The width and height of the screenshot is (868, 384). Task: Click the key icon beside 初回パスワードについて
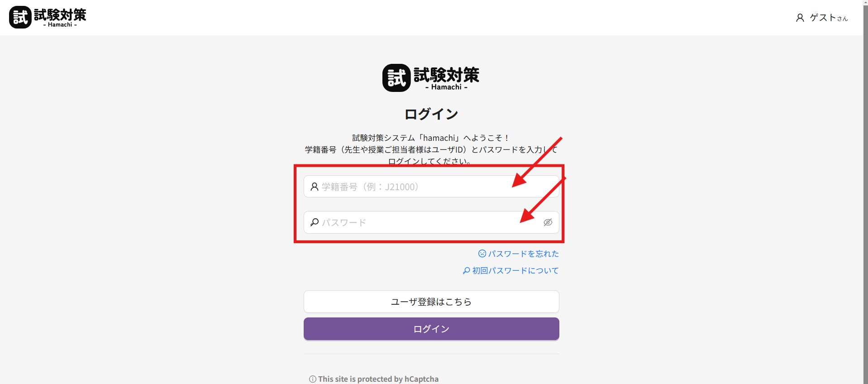tap(467, 270)
